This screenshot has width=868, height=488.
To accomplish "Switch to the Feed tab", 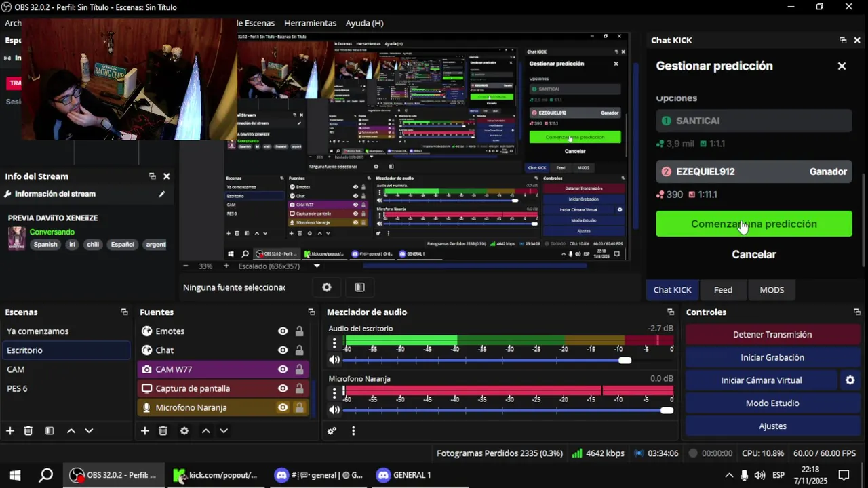I will click(723, 290).
